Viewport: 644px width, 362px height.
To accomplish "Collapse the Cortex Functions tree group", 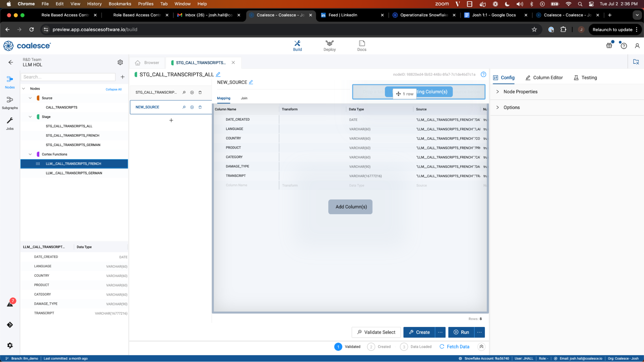I will point(30,154).
